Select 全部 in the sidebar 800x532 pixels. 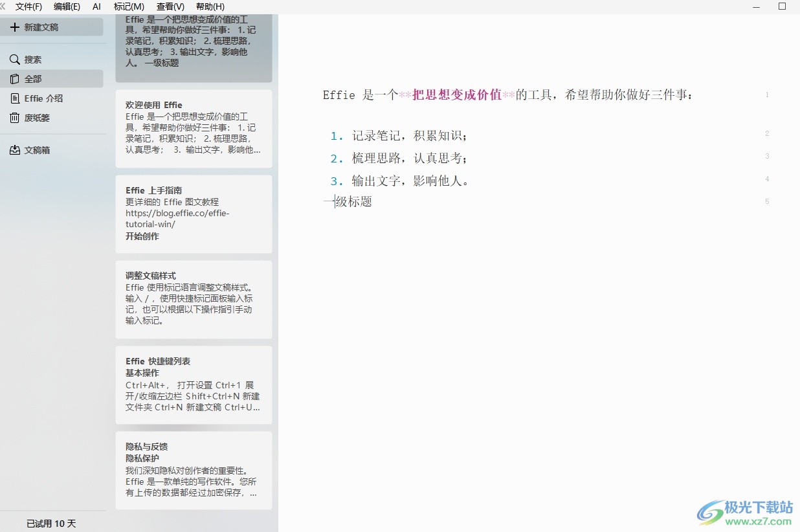pyautogui.click(x=52, y=79)
